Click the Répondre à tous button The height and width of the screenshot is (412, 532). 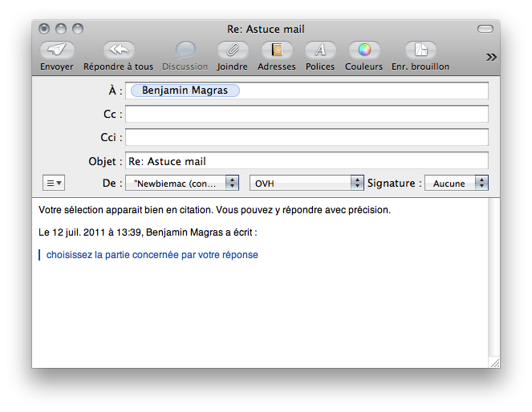point(119,50)
